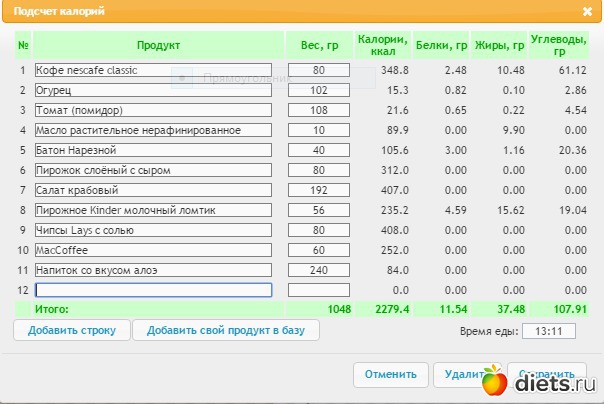Focus the empty product field in row 12

[153, 290]
